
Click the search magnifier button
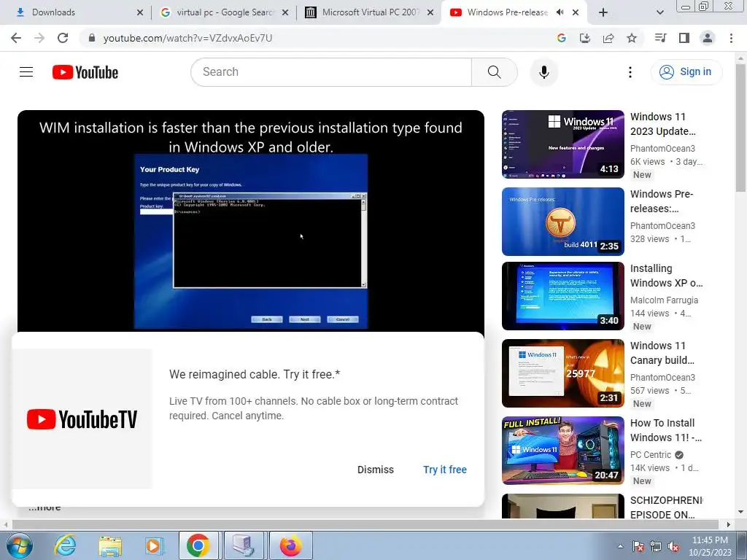tap(494, 72)
